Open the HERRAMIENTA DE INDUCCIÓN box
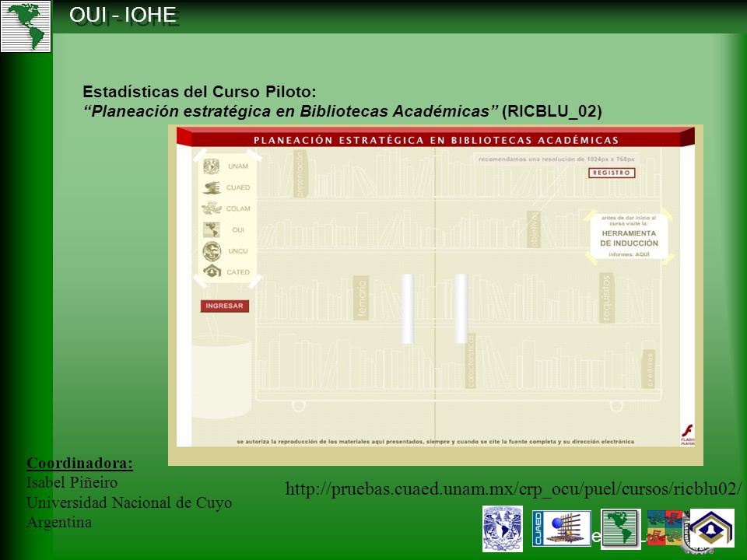The image size is (747, 560). (629, 236)
